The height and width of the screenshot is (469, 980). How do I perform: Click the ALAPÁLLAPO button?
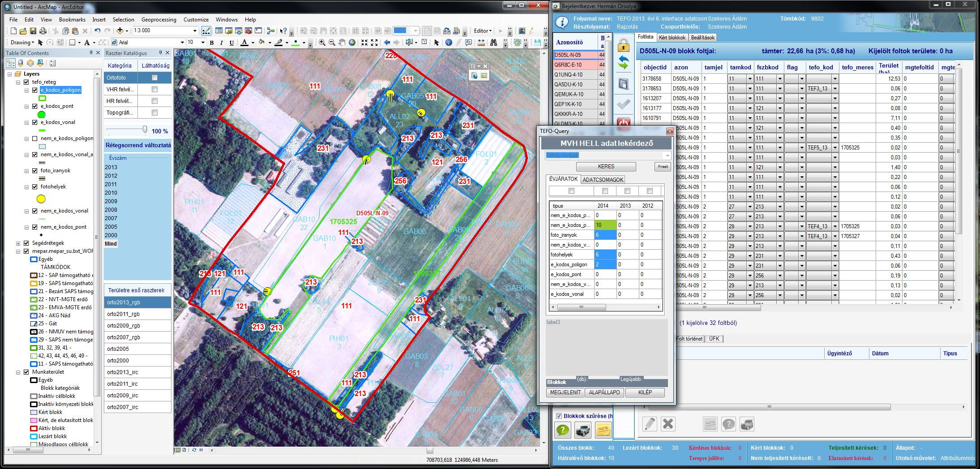coord(604,392)
